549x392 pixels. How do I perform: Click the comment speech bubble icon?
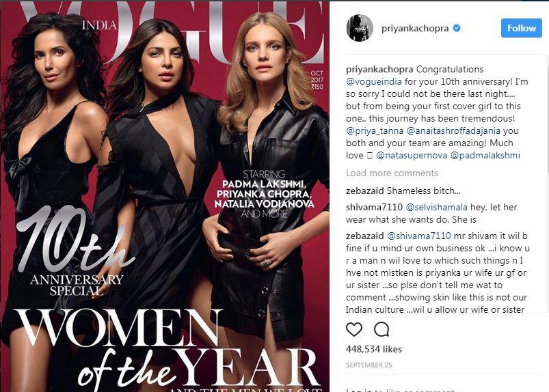[x=381, y=329]
